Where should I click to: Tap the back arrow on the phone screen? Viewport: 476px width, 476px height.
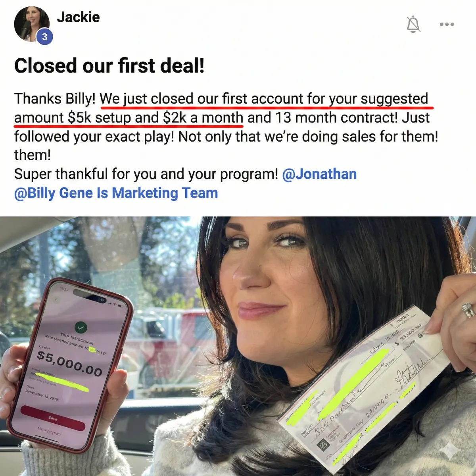57,300
